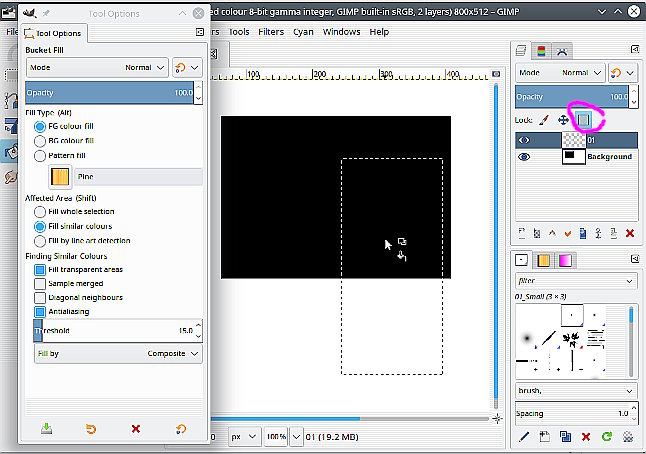Click the Pine pattern swatch
Screen dimensions: 646x454
pyautogui.click(x=60, y=177)
